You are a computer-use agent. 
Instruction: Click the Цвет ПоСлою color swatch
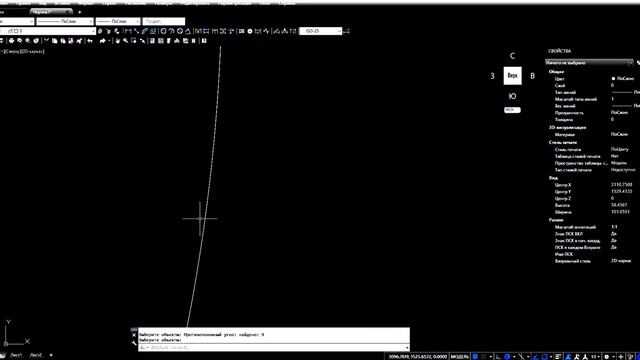613,78
